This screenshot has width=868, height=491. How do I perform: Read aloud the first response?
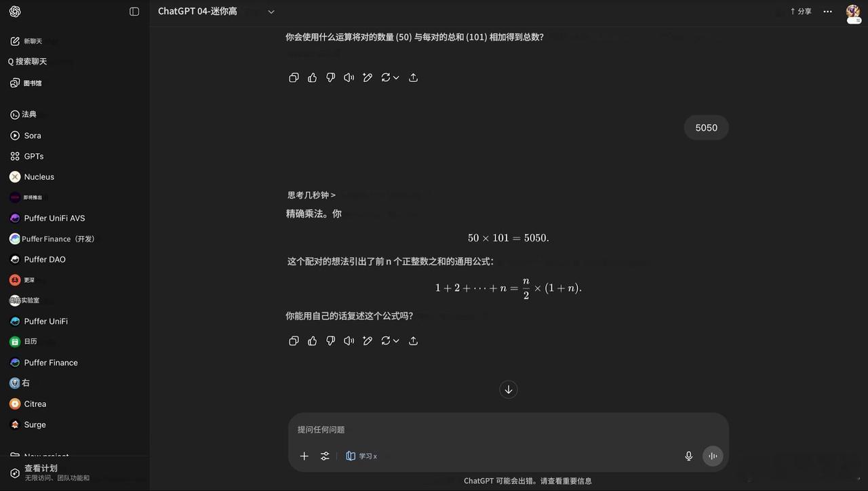point(349,78)
